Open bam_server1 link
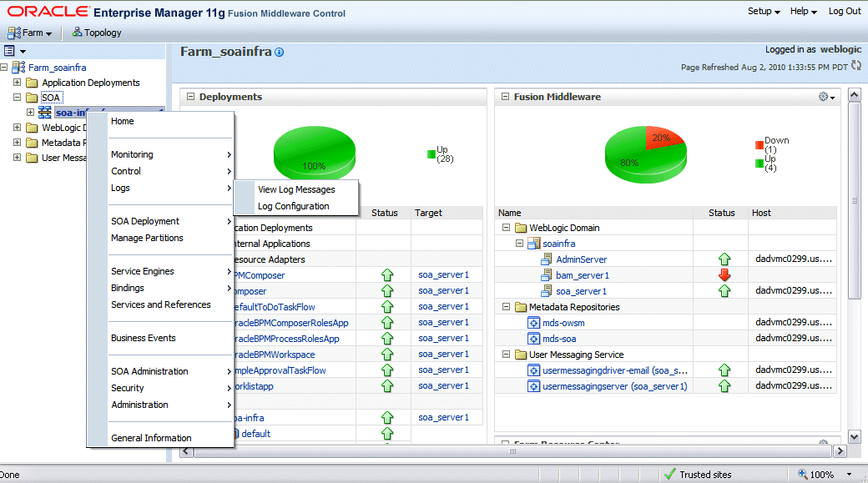868x483 pixels. coord(583,275)
